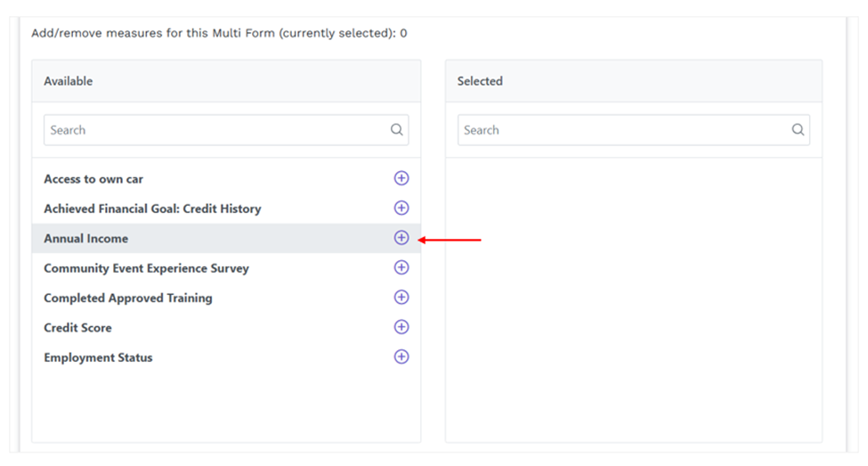Image resolution: width=868 pixels, height=466 pixels.
Task: Click magnifier icon in Selected search
Action: pyautogui.click(x=798, y=130)
